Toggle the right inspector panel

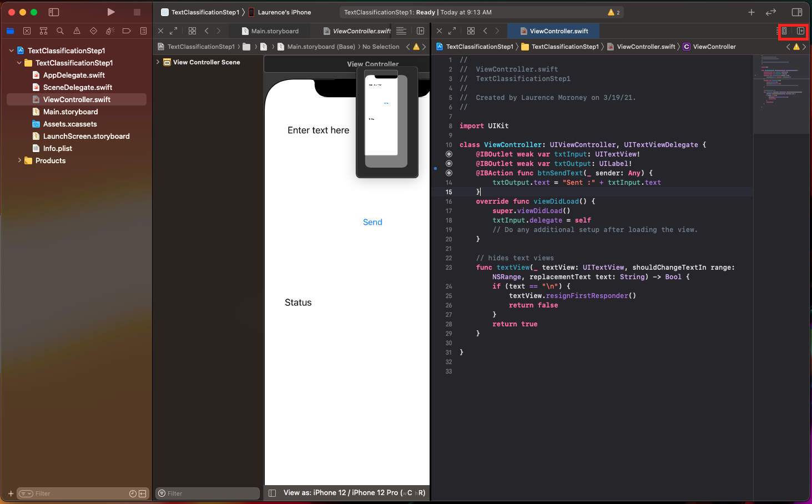pos(796,12)
